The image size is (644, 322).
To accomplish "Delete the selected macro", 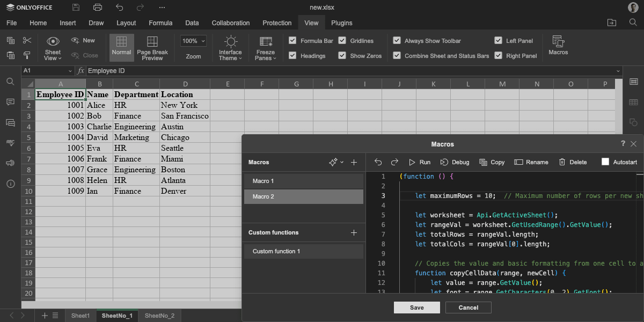I will (573, 162).
